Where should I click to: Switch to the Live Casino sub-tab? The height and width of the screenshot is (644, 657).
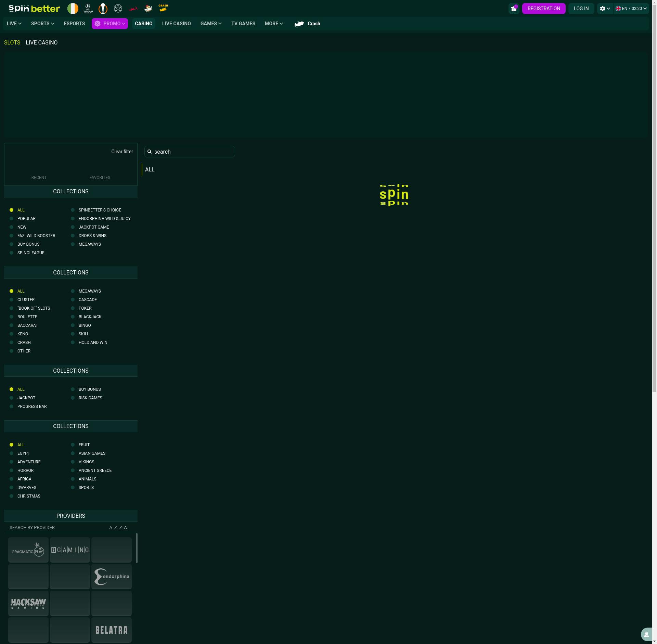[x=41, y=43]
